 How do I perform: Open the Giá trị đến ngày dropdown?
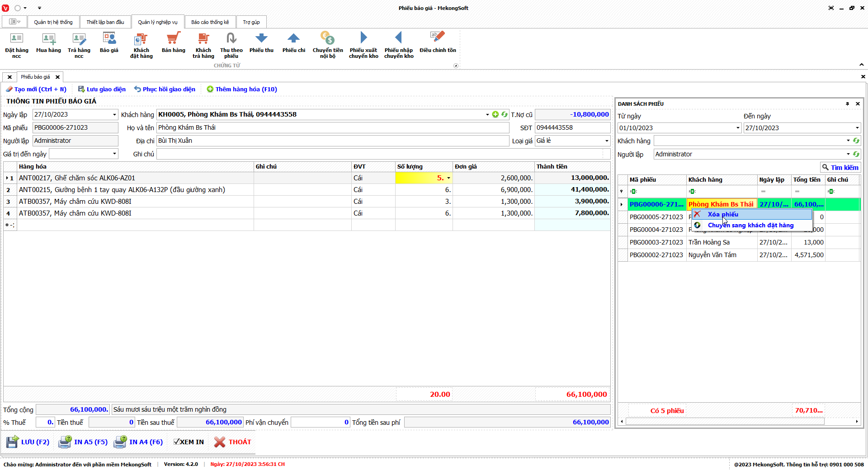tap(114, 154)
